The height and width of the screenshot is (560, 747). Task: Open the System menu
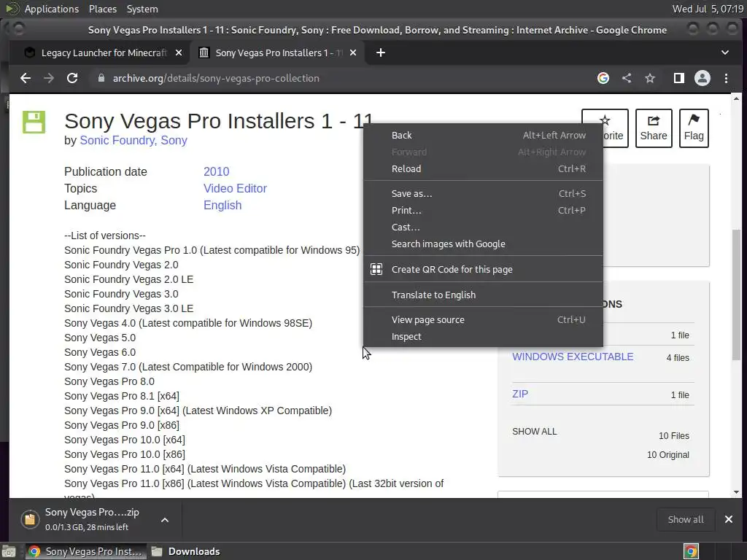(142, 9)
